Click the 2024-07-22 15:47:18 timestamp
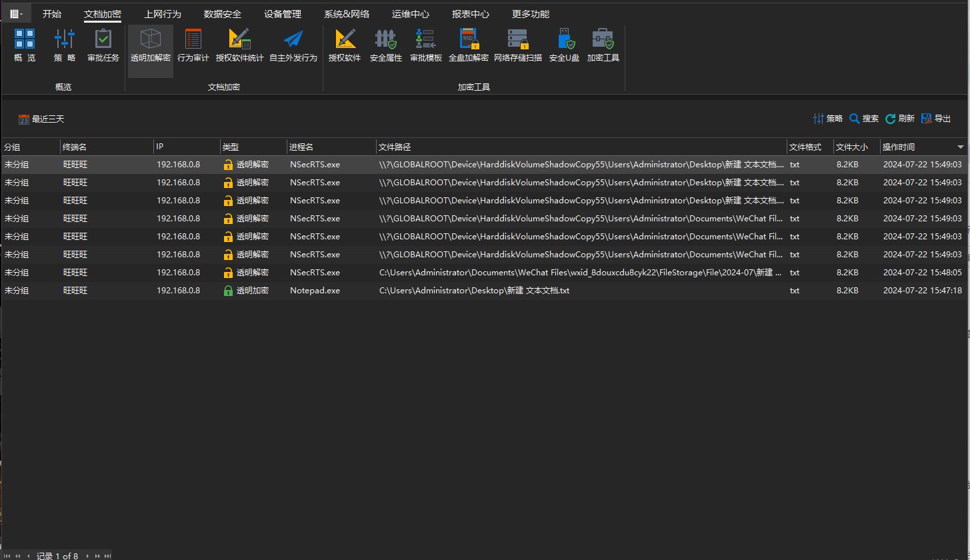Screen dimensions: 970x560 923,291
